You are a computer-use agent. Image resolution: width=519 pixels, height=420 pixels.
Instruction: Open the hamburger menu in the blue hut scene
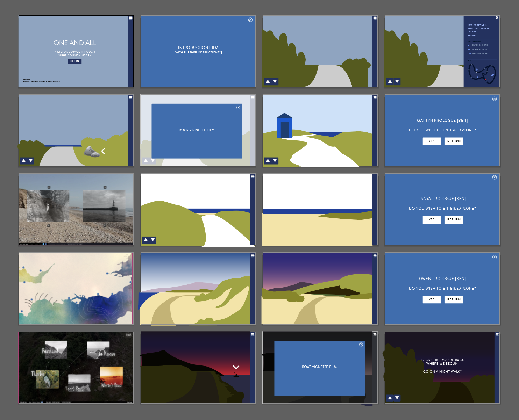(x=374, y=97)
